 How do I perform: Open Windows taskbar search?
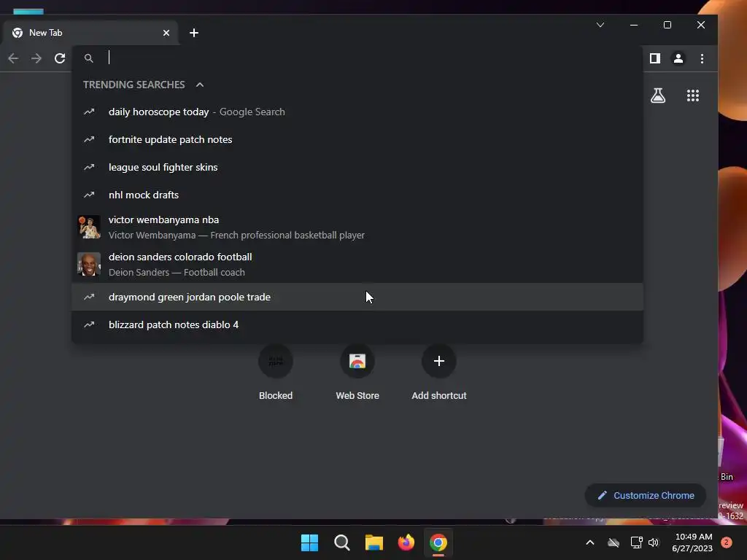click(x=341, y=542)
